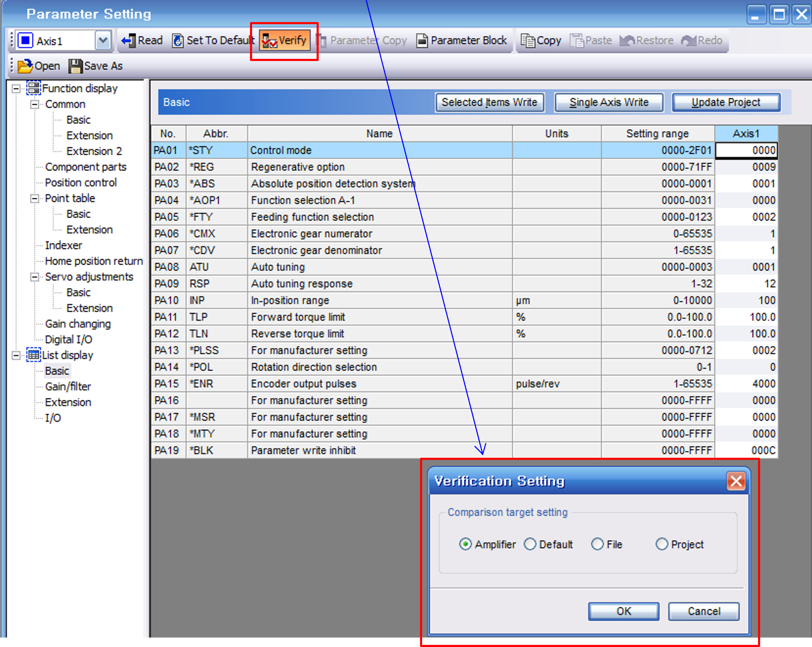Click the Save As disk icon
The width and height of the screenshot is (812, 647).
75,66
